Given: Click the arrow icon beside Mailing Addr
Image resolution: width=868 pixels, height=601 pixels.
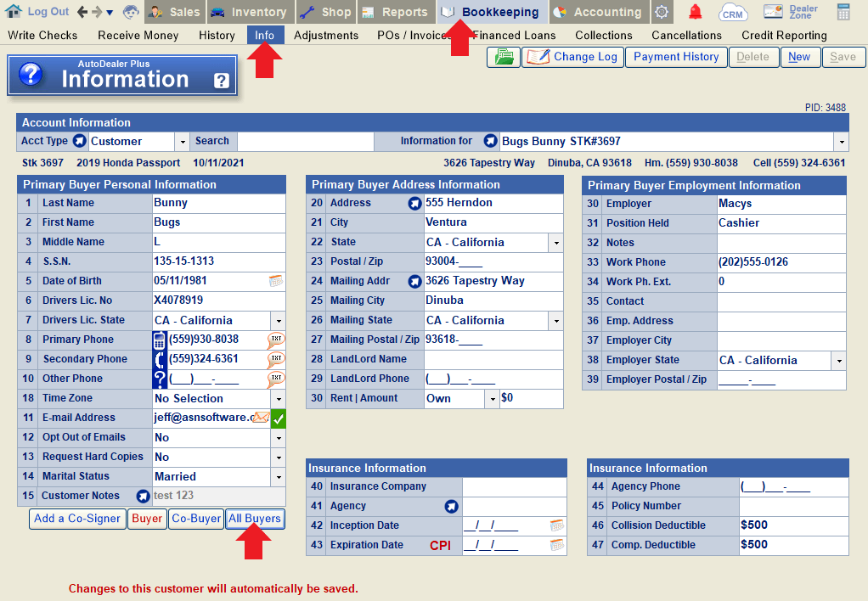Looking at the screenshot, I should click(x=414, y=282).
